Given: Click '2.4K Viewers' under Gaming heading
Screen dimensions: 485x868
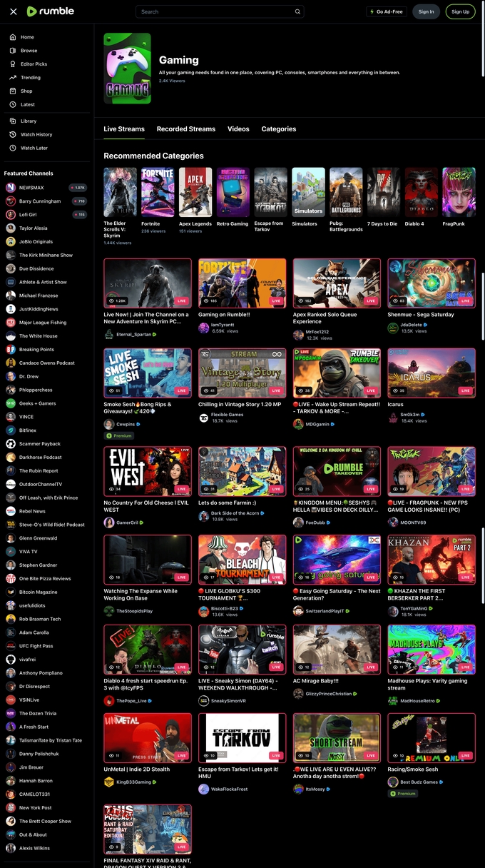Looking at the screenshot, I should click(172, 81).
